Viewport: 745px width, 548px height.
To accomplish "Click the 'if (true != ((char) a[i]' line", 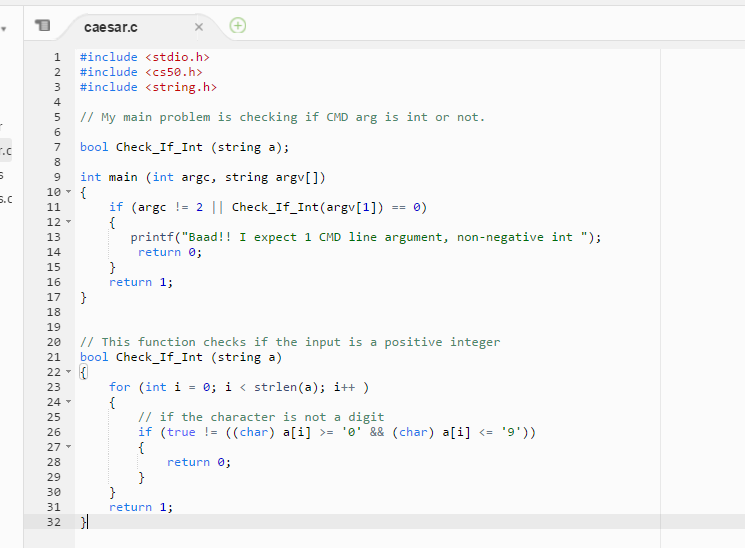I will pos(337,433).
